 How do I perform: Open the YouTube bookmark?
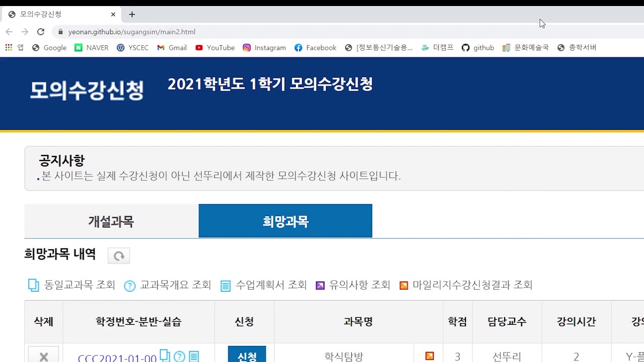215,48
